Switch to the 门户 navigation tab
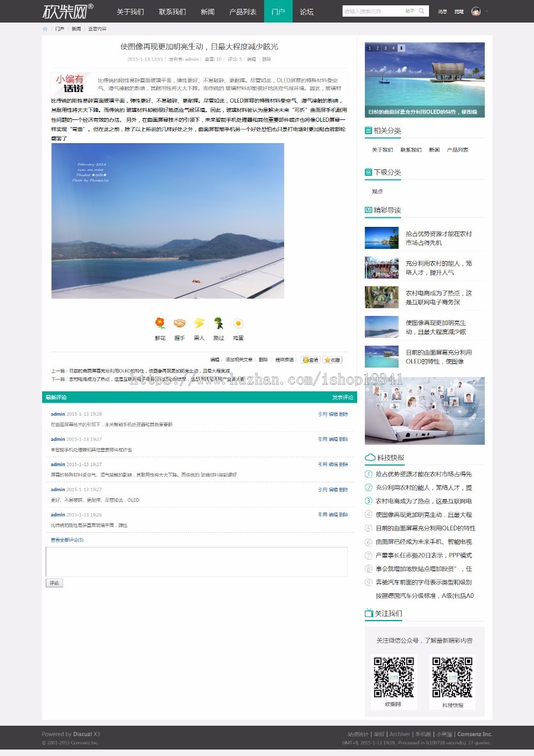Screen dimensions: 534x756 [278, 11]
